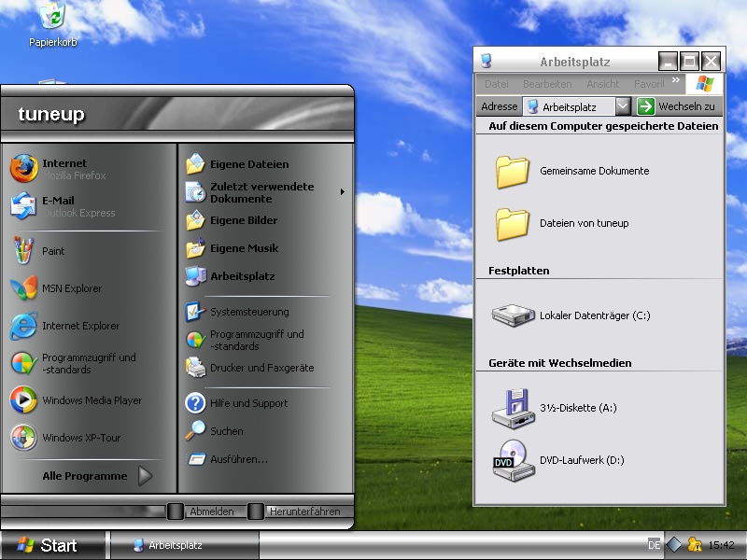Open Outlook Express E-Mail
The image size is (747, 560).
click(56, 205)
